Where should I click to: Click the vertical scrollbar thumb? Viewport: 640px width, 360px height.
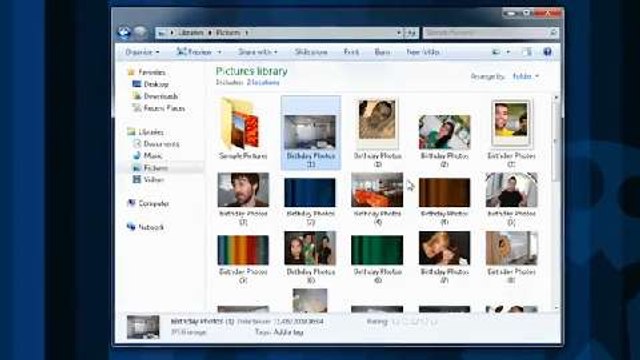[x=555, y=141]
